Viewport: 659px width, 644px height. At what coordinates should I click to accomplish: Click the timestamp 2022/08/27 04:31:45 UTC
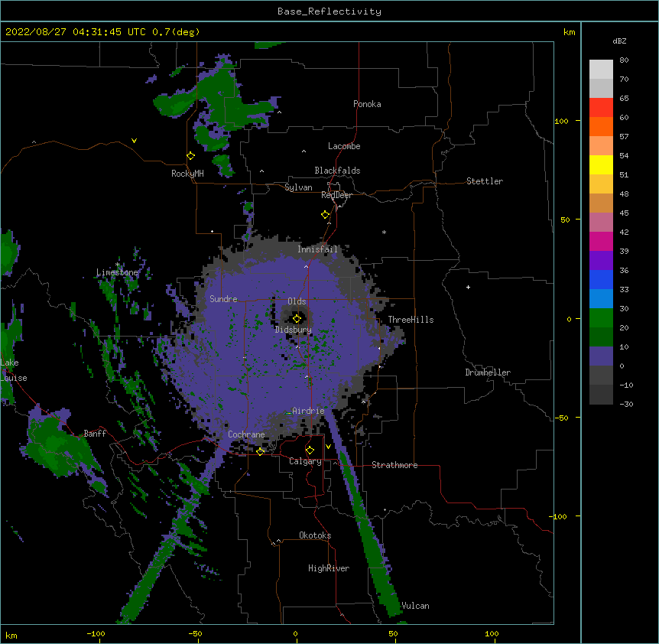[76, 32]
